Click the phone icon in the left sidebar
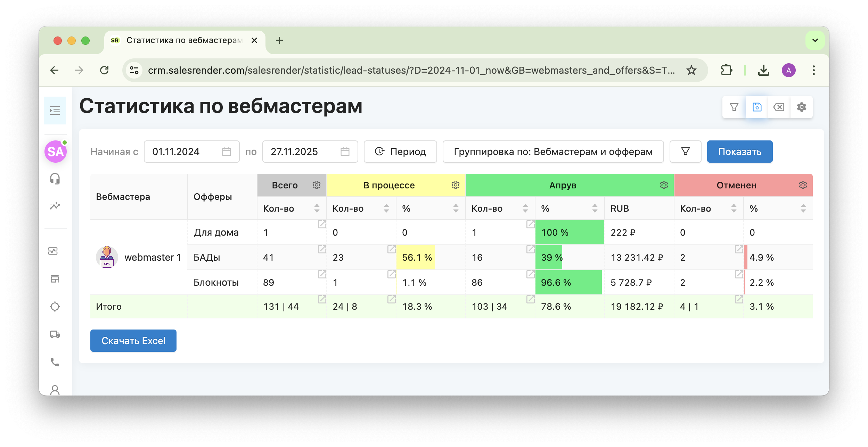This screenshot has height=447, width=868. coord(55,363)
